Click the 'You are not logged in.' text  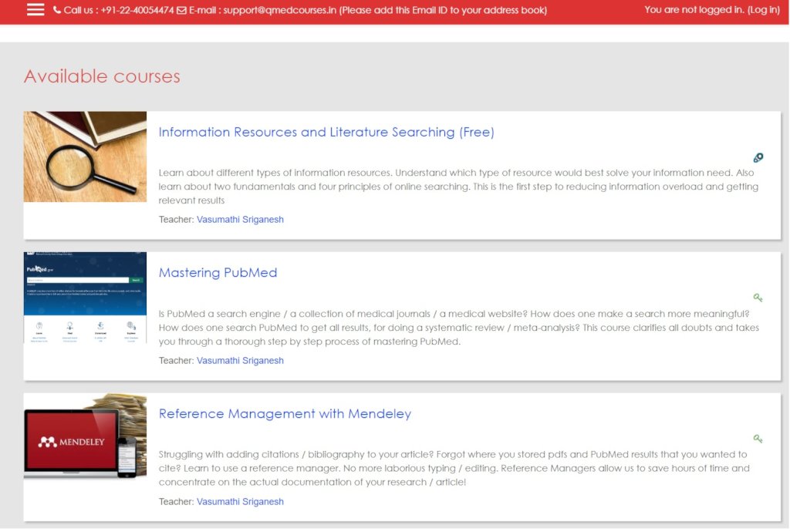pos(694,9)
